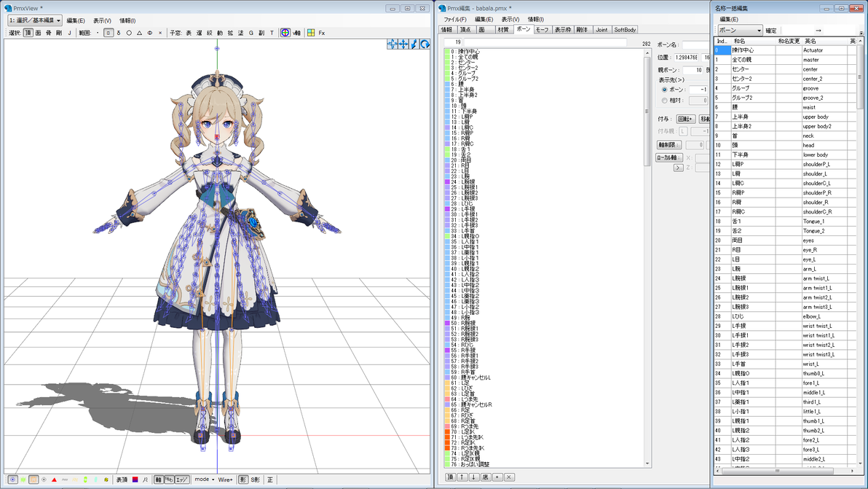This screenshot has width=868, height=489.
Task: Click the > button under ローカル軸
Action: click(678, 168)
